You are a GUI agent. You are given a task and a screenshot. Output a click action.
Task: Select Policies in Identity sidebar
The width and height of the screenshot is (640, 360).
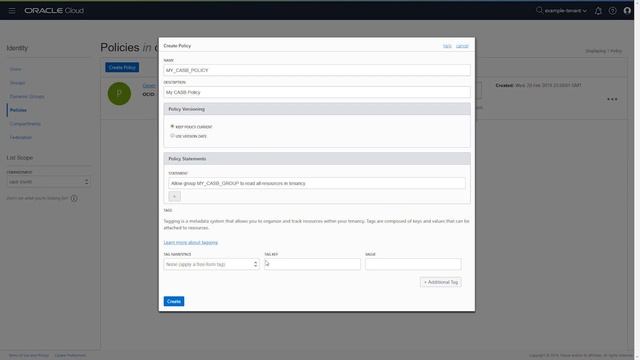18,110
